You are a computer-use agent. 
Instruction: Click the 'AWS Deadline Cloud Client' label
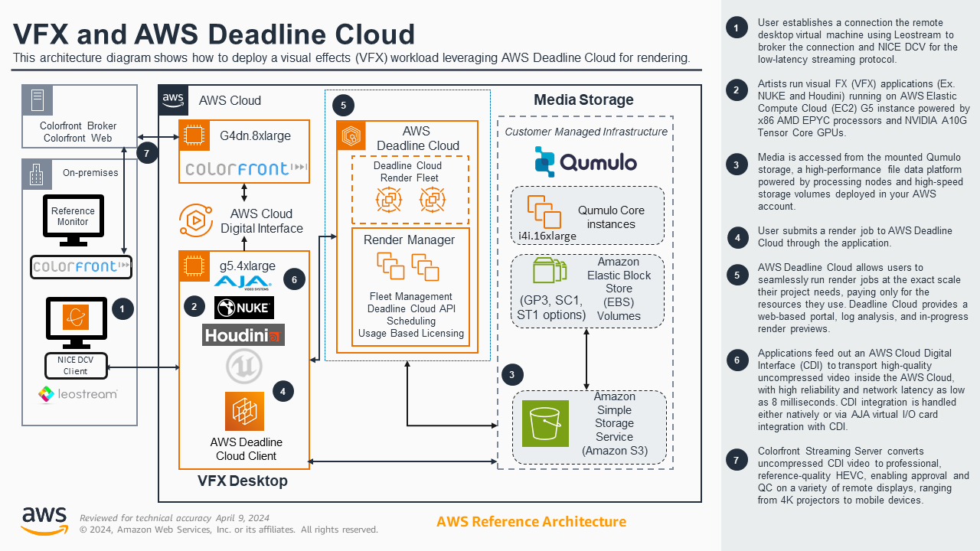[247, 449]
